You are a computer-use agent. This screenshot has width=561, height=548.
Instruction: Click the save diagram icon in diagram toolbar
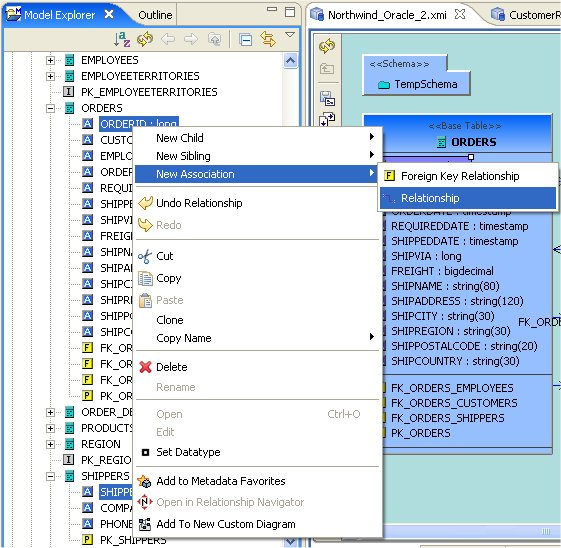pyautogui.click(x=327, y=98)
